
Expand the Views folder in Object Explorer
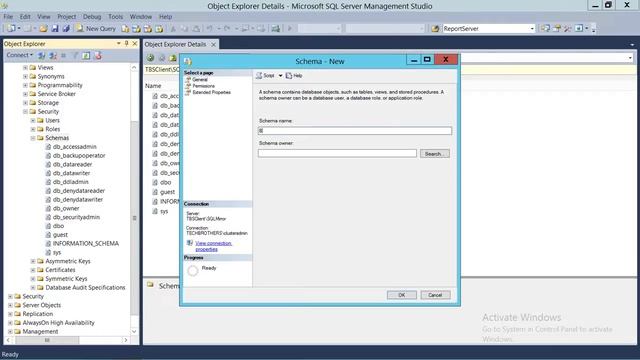pos(25,67)
